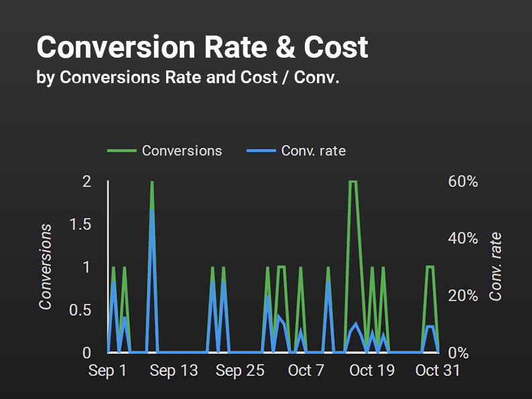Select the 'Oct 19' x-axis date label
Screen dimensions: 532x399
pyautogui.click(x=371, y=371)
